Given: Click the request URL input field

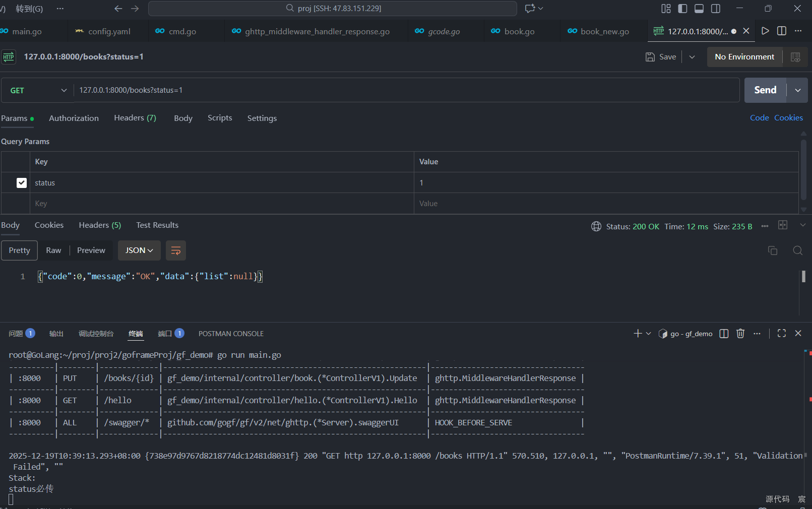Looking at the screenshot, I should tap(406, 90).
